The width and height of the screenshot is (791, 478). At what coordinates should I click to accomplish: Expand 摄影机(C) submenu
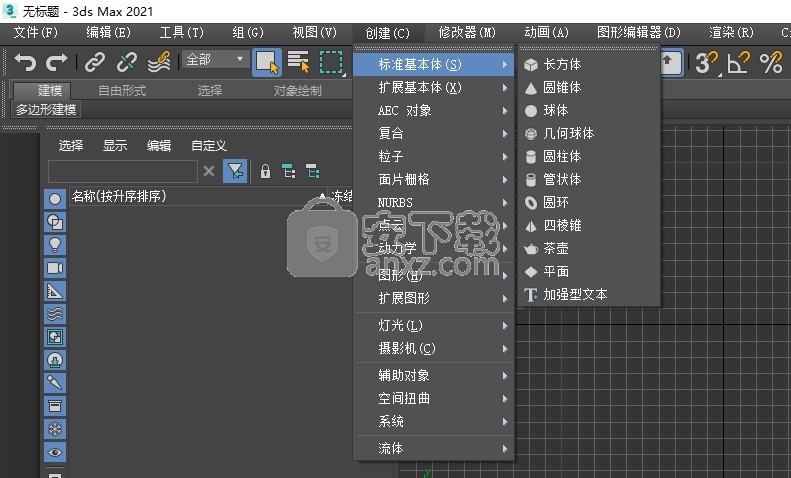[433, 348]
